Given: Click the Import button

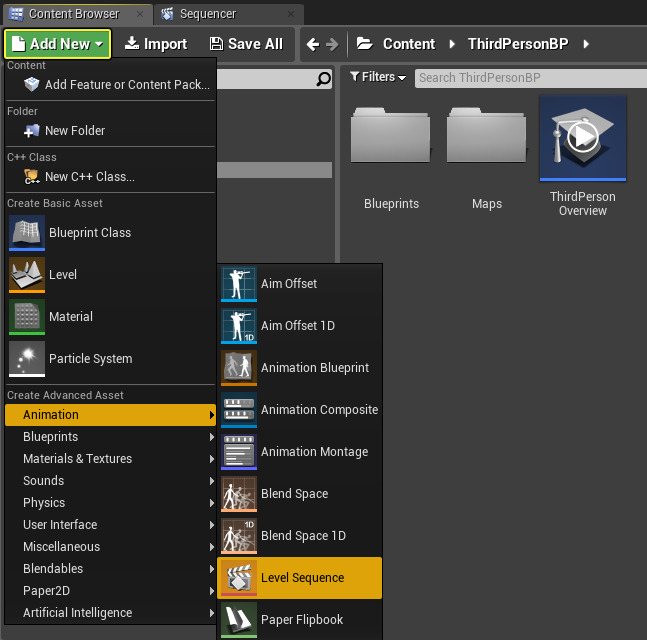Looking at the screenshot, I should point(156,44).
